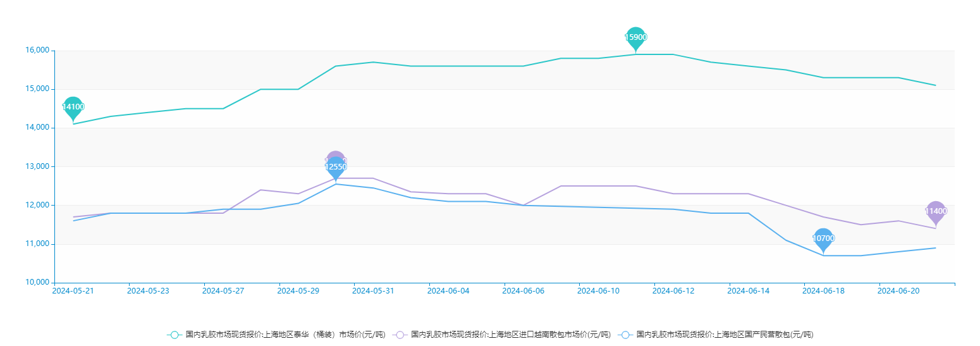This screenshot has height=346, width=980.
Task: Click the 13,000 y-axis tick label
Action: 37,166
